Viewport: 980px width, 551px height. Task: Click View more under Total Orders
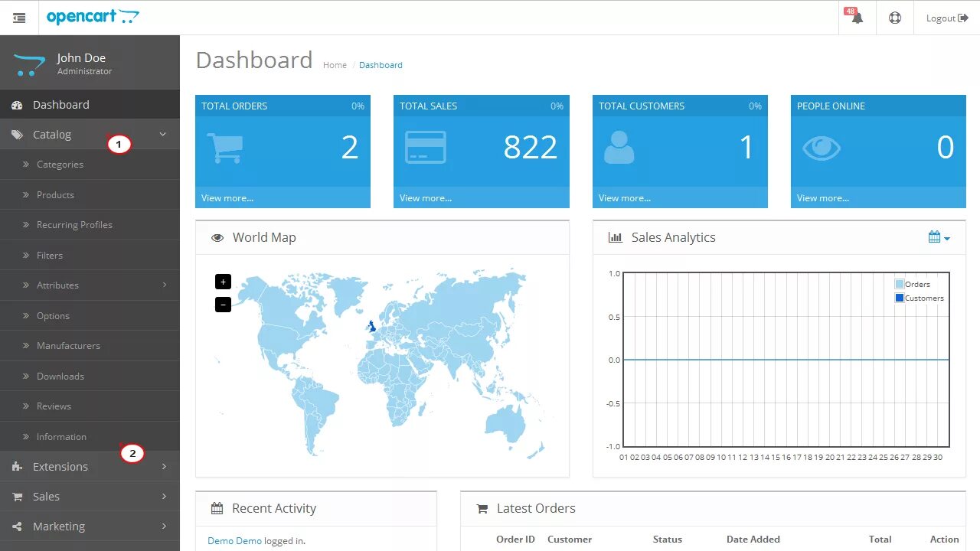click(x=227, y=197)
